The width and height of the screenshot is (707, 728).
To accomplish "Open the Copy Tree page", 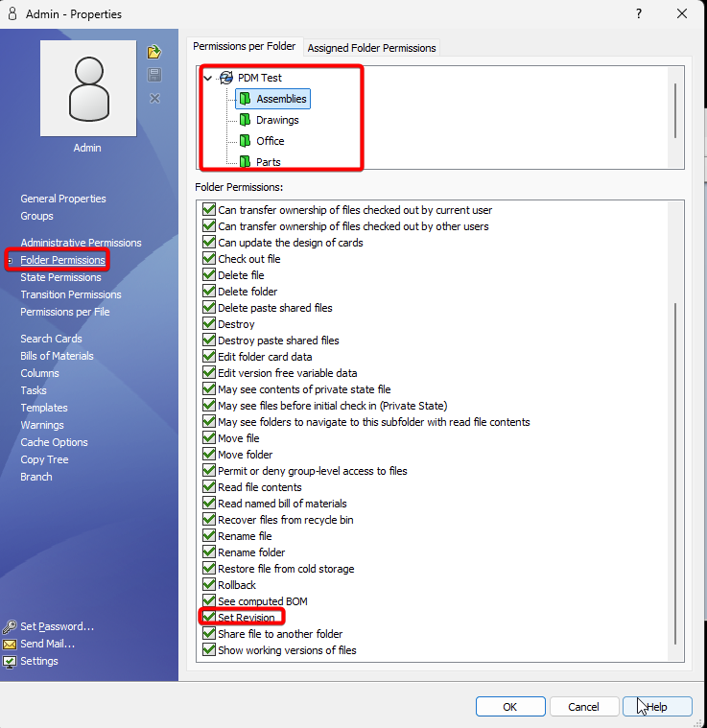I will tap(44, 459).
